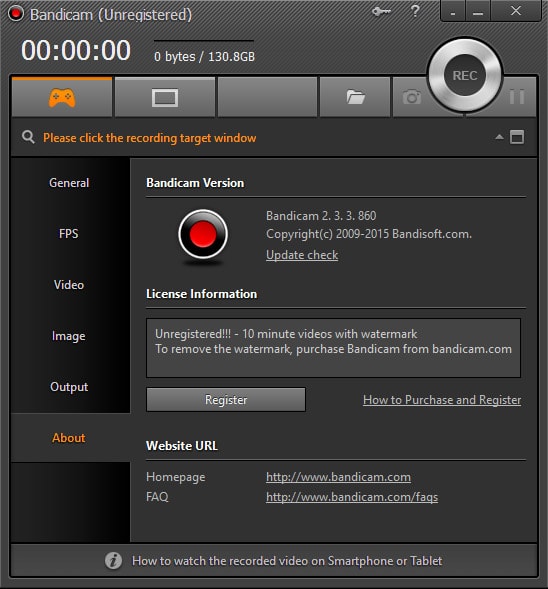Click the empty third mode tab

pos(267,97)
